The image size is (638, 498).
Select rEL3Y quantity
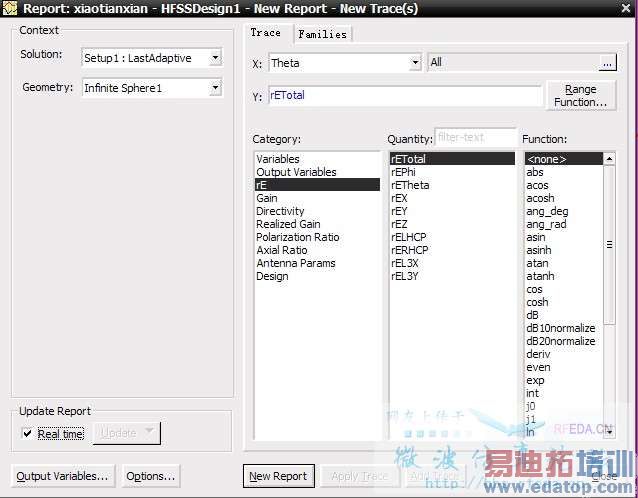pos(452,276)
